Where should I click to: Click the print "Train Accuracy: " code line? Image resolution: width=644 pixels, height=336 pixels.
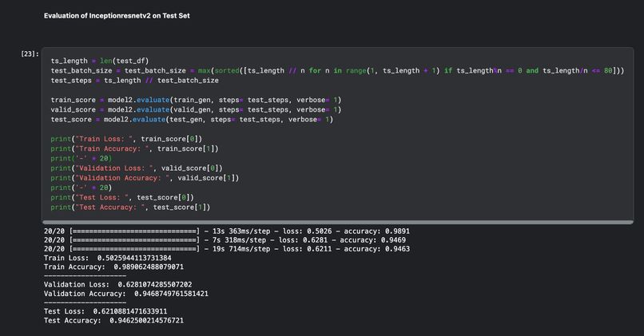[135, 148]
